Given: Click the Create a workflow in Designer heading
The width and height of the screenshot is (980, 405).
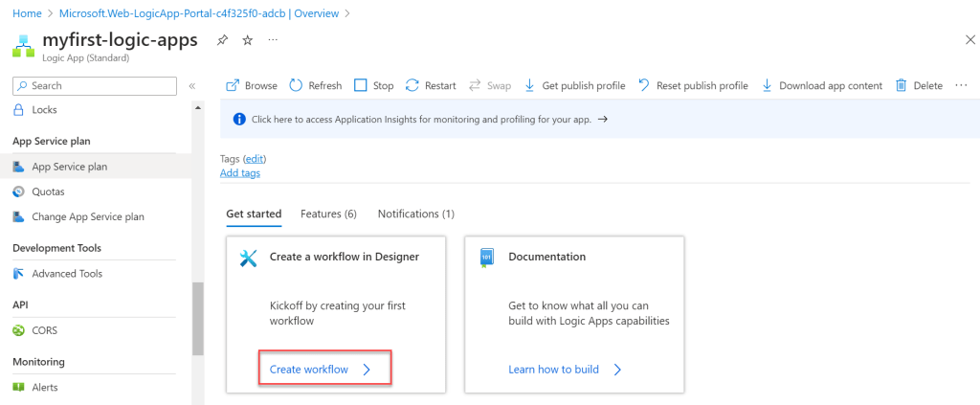Looking at the screenshot, I should (345, 257).
